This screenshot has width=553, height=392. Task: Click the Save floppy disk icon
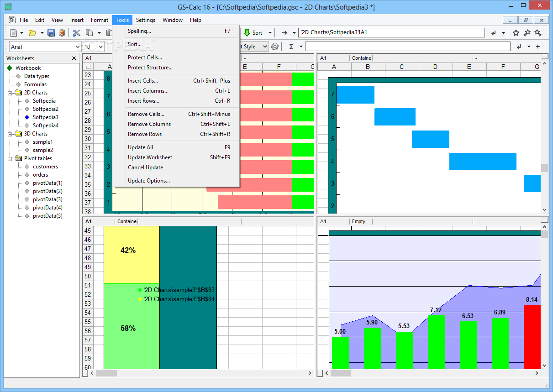[x=51, y=33]
